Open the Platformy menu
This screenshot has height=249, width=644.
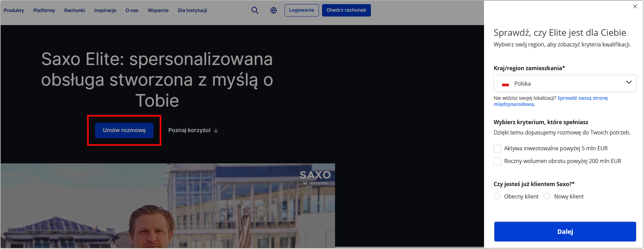44,10
